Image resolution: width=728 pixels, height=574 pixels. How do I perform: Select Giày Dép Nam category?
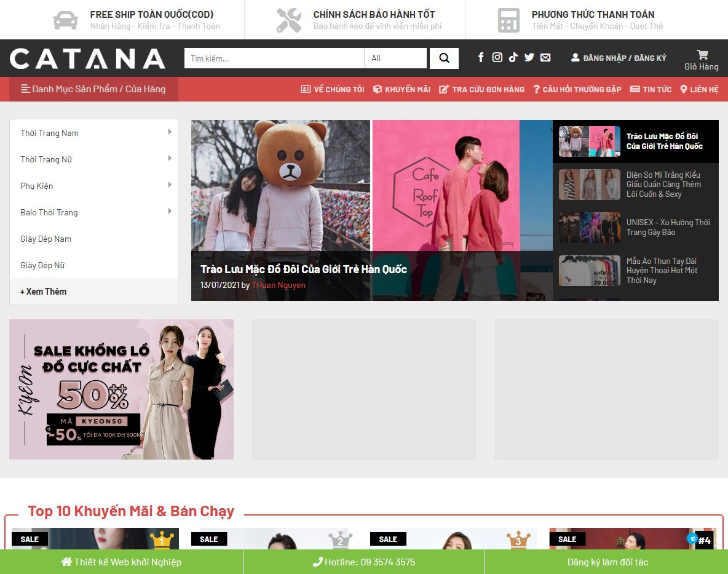point(46,239)
